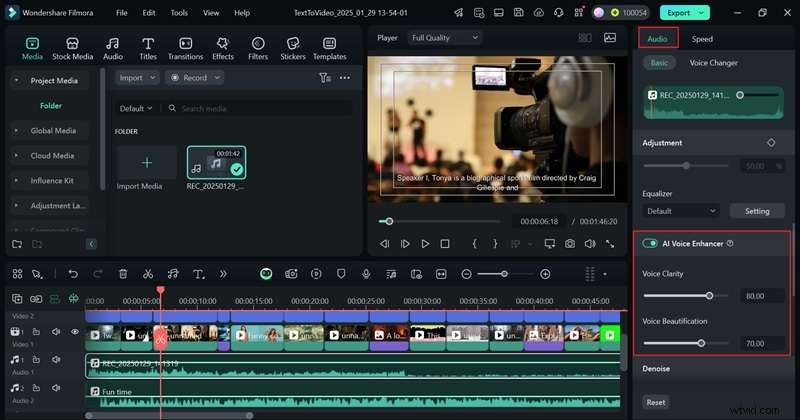Image resolution: width=800 pixels, height=420 pixels.
Task: Click the Voice Clarity slider handle
Action: [x=709, y=295]
